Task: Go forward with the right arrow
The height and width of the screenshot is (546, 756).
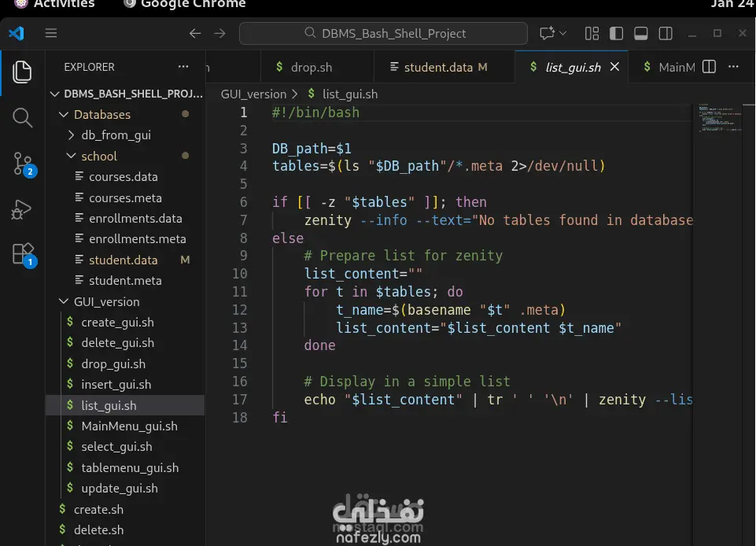Action: click(219, 33)
